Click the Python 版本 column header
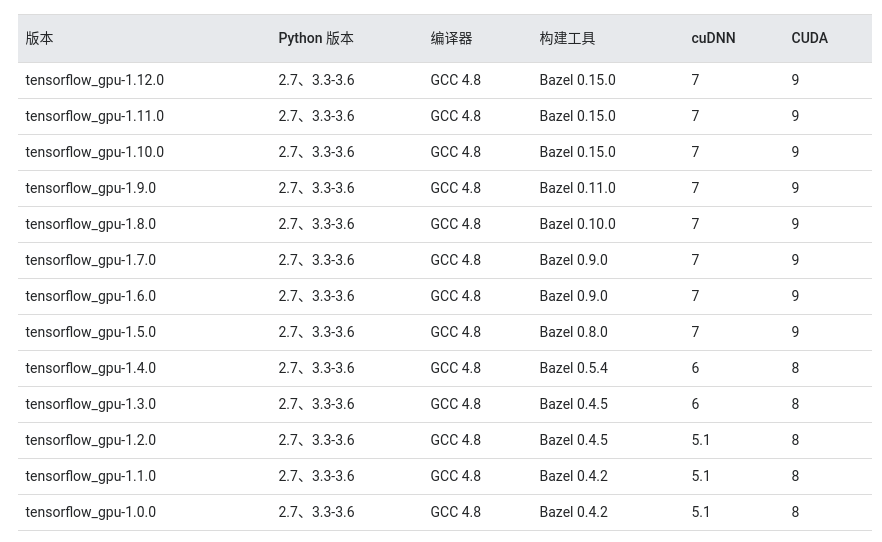 coord(316,38)
